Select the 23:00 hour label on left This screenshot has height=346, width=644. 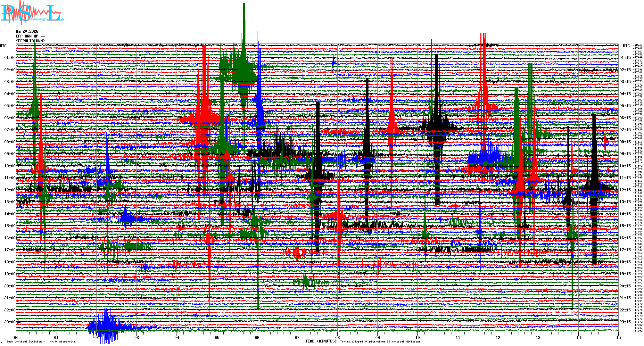pos(10,322)
